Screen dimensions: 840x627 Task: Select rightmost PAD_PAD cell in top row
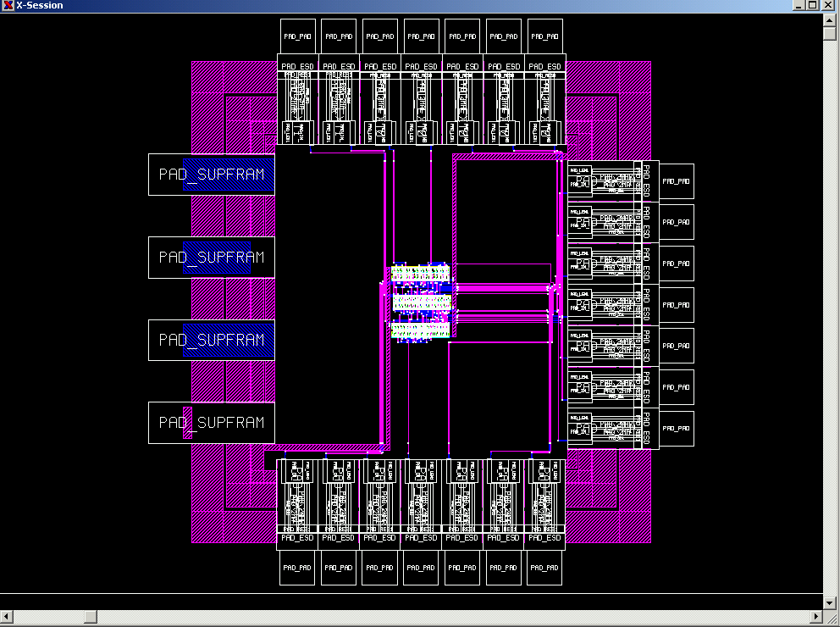544,36
